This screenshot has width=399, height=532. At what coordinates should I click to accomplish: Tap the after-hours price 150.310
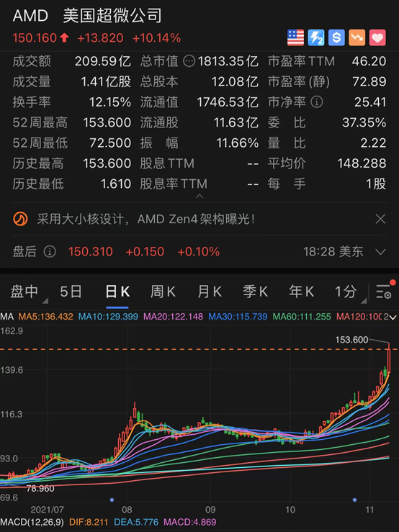click(90, 252)
